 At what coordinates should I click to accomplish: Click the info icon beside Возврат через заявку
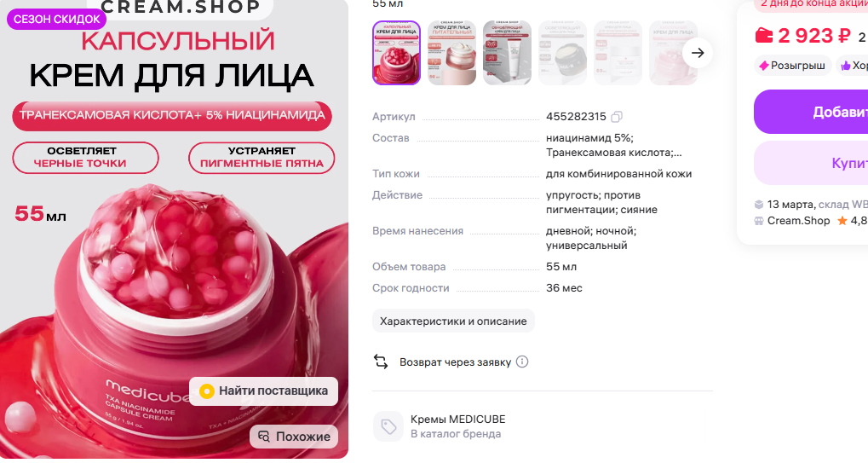[522, 362]
